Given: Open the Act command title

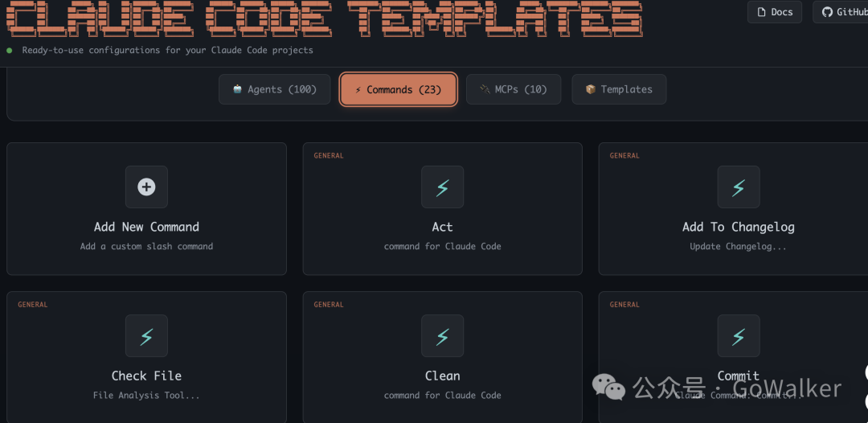Looking at the screenshot, I should [442, 227].
